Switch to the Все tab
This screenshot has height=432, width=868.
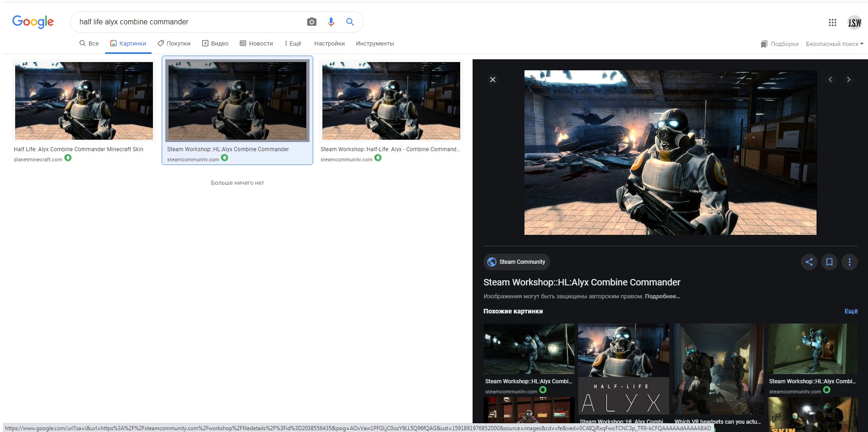[89, 44]
